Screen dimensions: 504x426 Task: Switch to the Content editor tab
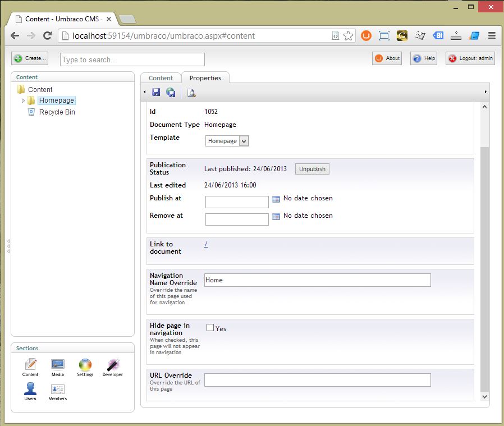click(161, 78)
